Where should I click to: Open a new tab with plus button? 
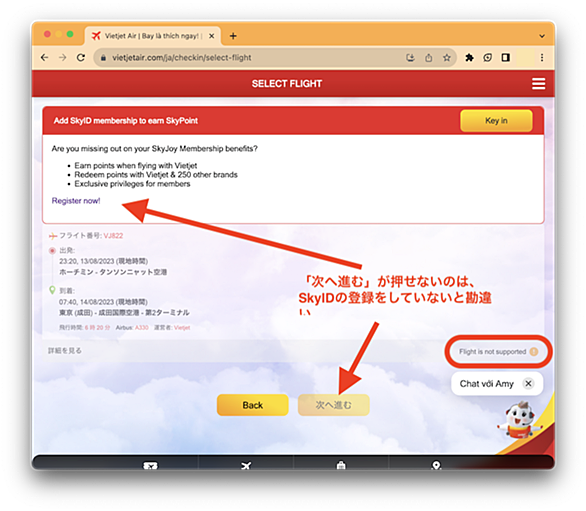pos(233,36)
